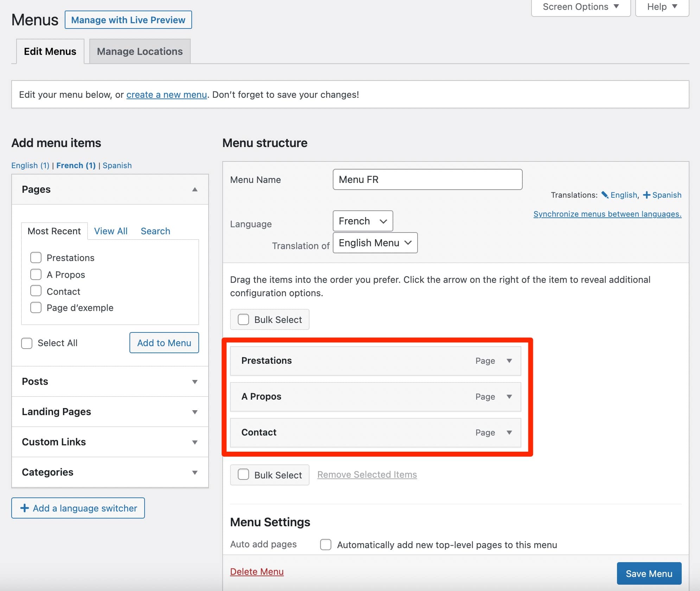The height and width of the screenshot is (591, 700).
Task: Collapse Pages panel with up arrow
Action: click(x=195, y=190)
